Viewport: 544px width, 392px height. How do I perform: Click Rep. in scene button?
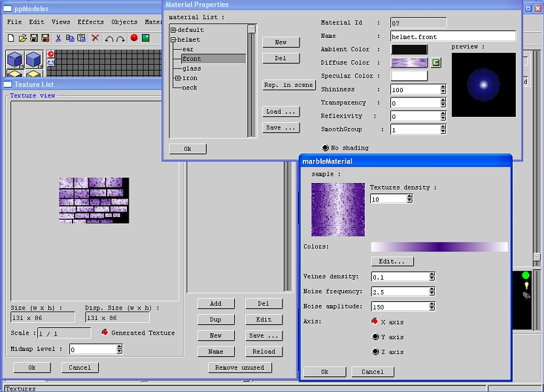[x=288, y=85]
